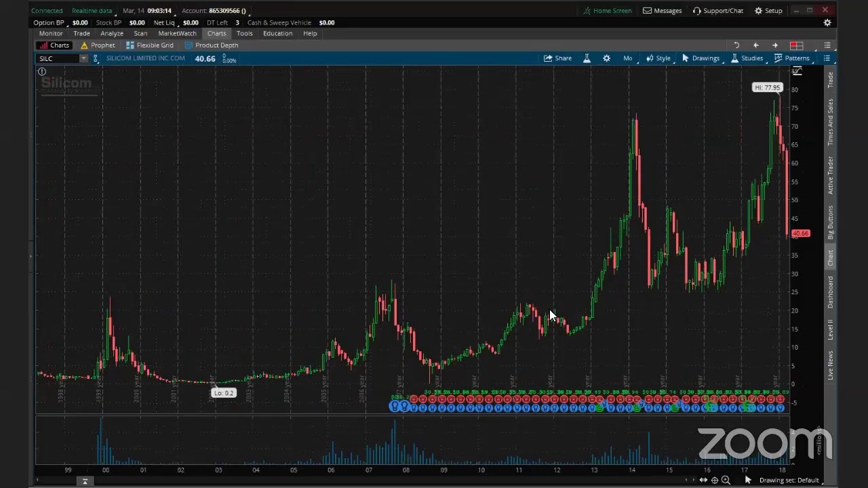
Task: Switch to the Trade tab
Action: (x=81, y=33)
